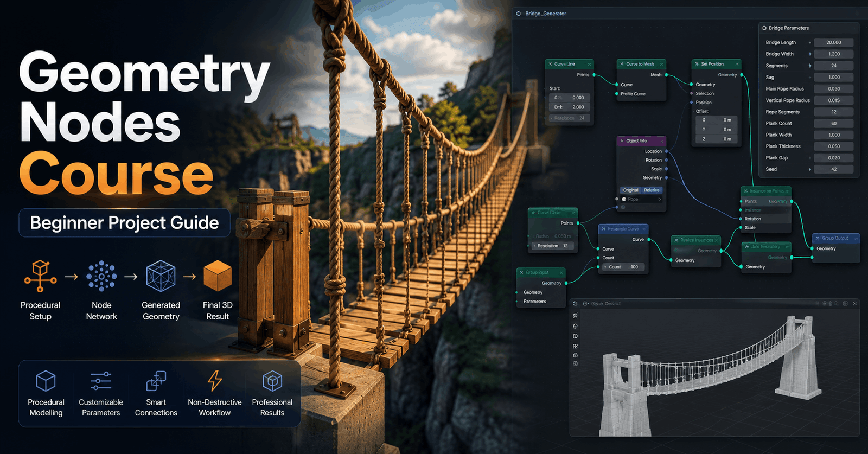Click the Generated Geometry wireframe cube icon

161,276
